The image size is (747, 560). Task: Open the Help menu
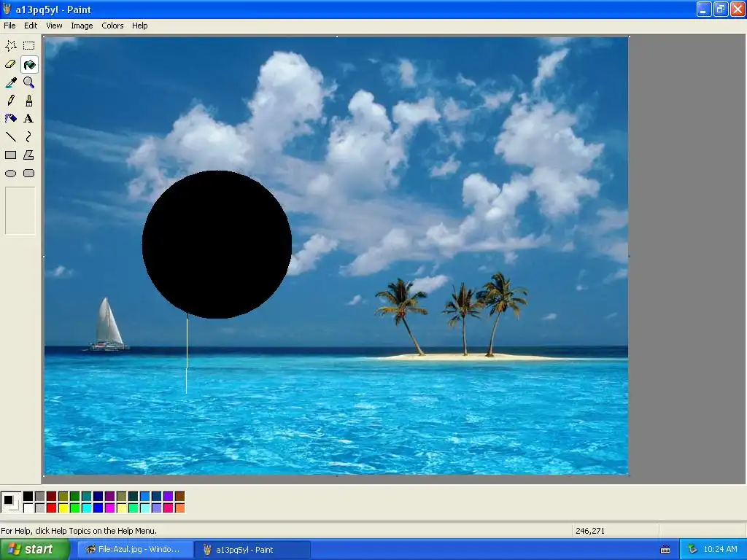coord(139,26)
